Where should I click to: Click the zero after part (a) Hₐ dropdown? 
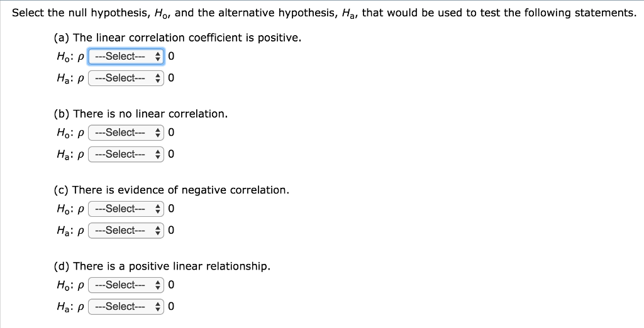tap(171, 78)
